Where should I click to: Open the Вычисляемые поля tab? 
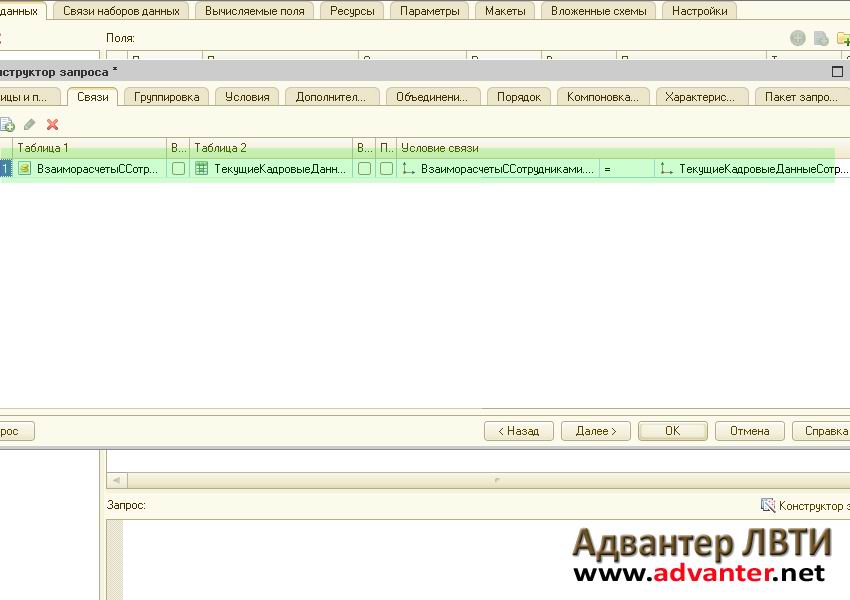(255, 11)
